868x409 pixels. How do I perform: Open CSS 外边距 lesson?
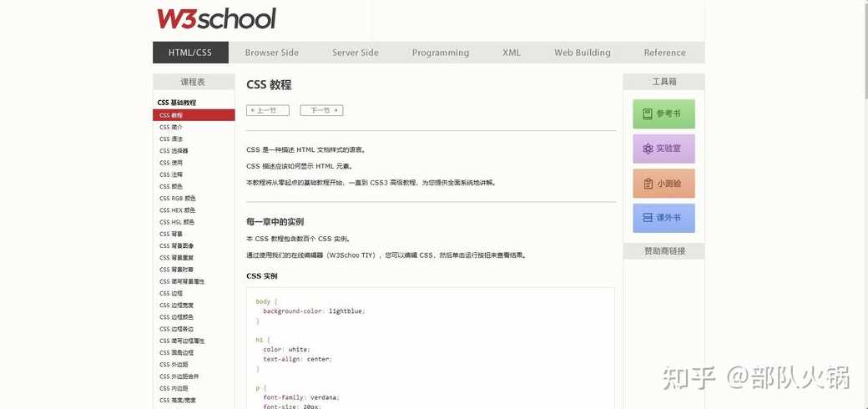174,365
